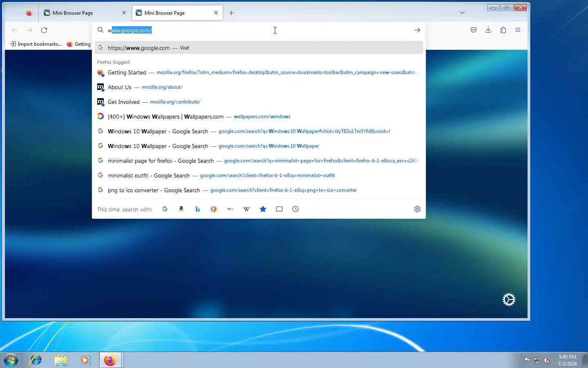Open the Downloads panel
588x368 pixels.
(488, 30)
